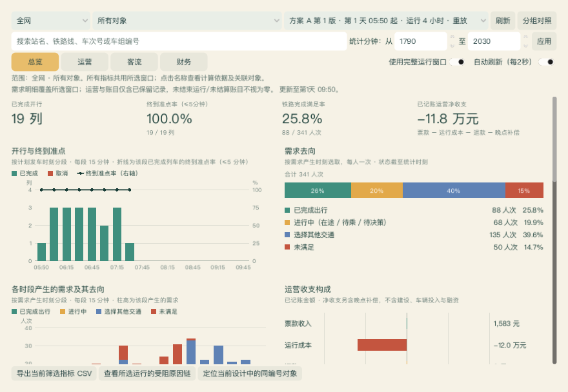Click the 终到准点率（右轴）line legend marker

coord(81,173)
